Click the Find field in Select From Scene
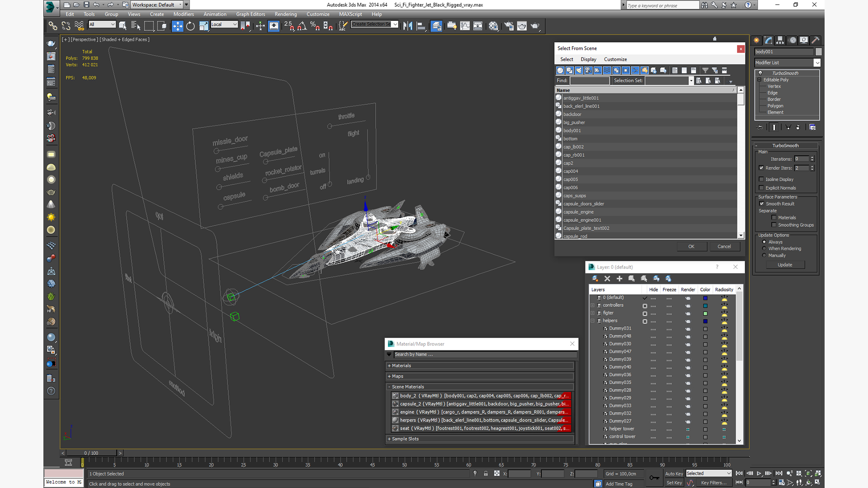Screen dimensions: 868x488 coord(590,80)
